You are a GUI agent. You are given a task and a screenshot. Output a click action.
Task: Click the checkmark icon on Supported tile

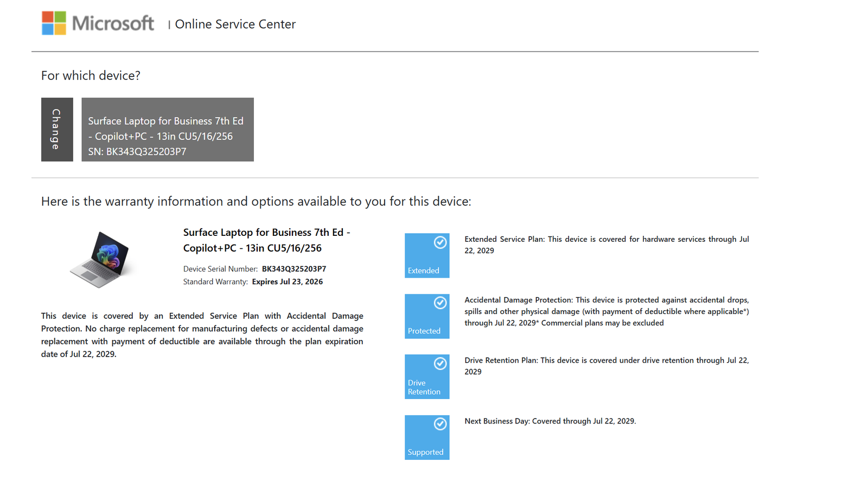[x=440, y=424]
